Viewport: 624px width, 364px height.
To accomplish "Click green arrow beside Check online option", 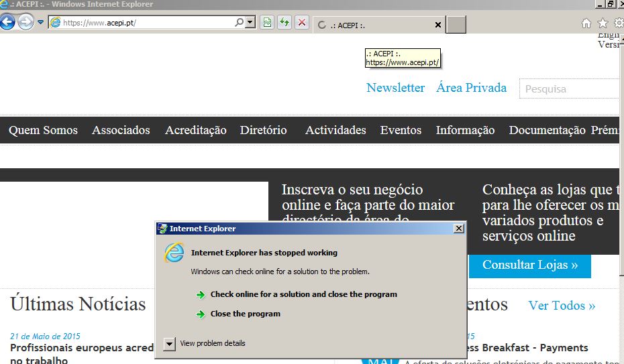I will pyautogui.click(x=201, y=295).
